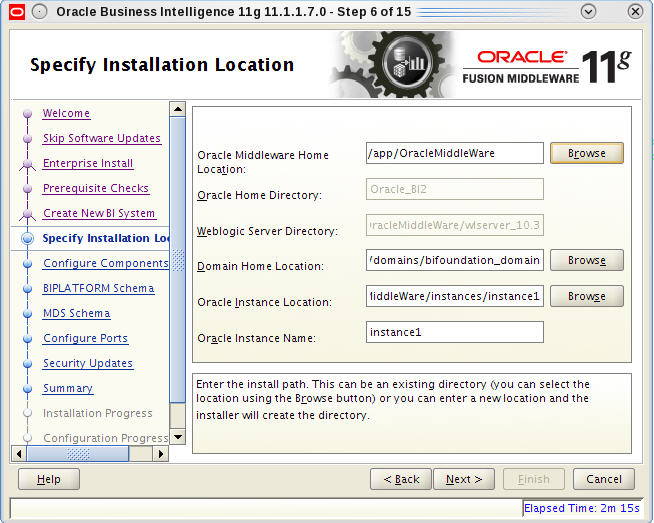Browse for Domain Home Location

tap(586, 260)
